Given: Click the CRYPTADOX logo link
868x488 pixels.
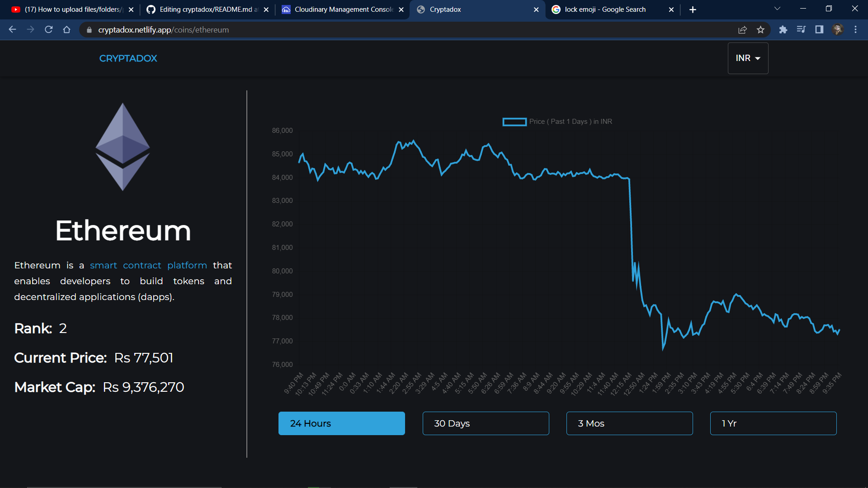Looking at the screenshot, I should (x=128, y=58).
